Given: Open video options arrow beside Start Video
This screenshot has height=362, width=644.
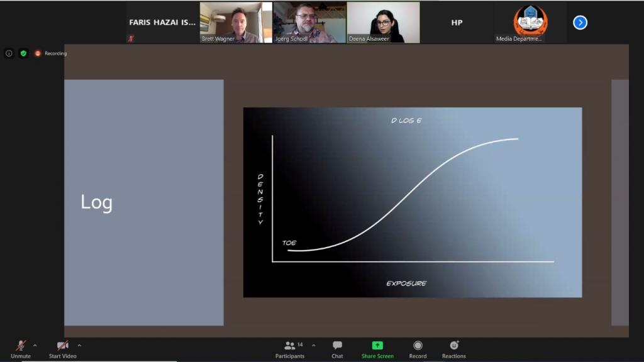Looking at the screenshot, I should tap(79, 345).
